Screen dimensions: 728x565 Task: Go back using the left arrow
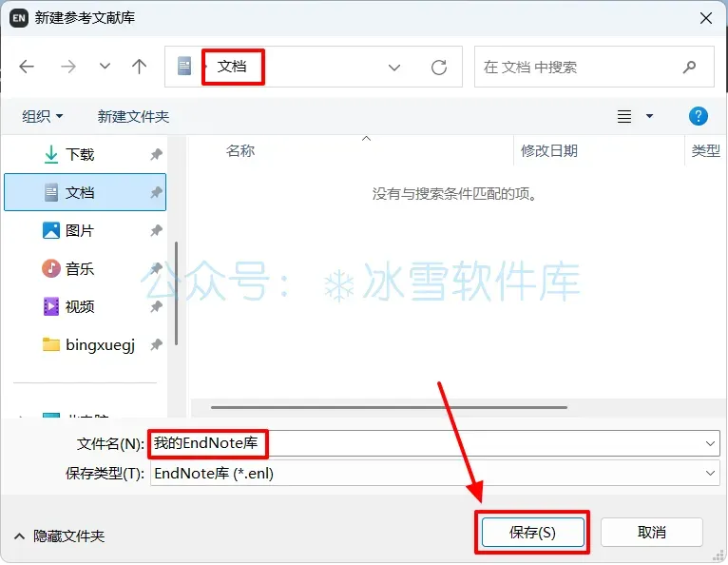(x=27, y=67)
